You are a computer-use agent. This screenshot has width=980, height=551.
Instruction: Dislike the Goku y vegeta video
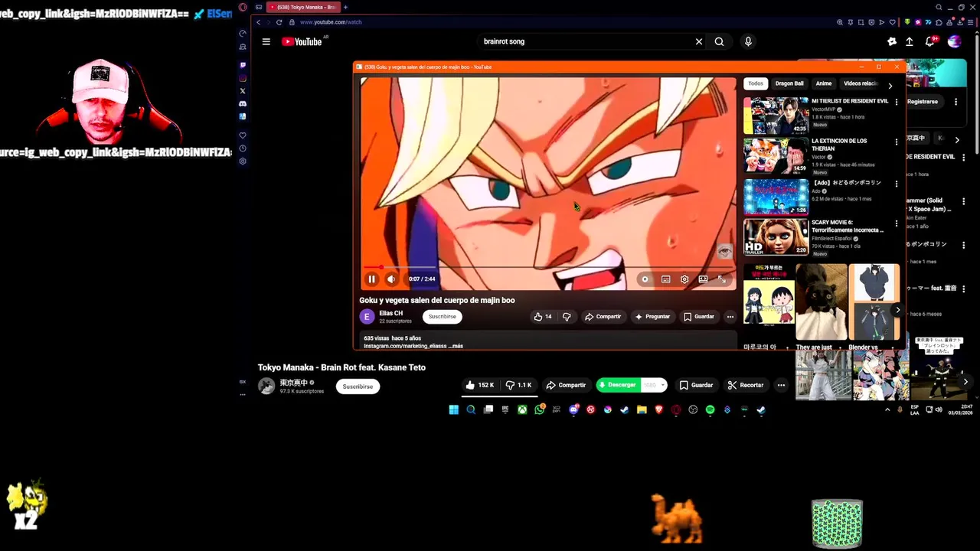pyautogui.click(x=567, y=317)
